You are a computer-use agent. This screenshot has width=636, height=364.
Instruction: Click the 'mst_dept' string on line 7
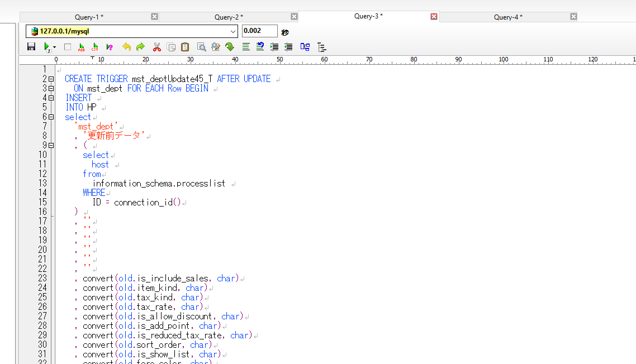pyautogui.click(x=96, y=126)
